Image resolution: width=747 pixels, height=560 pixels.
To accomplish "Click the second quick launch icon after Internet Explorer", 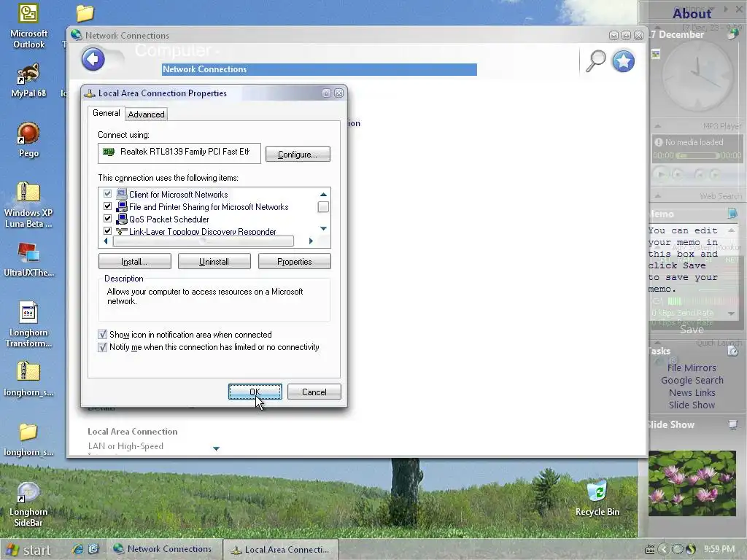I will point(93,549).
